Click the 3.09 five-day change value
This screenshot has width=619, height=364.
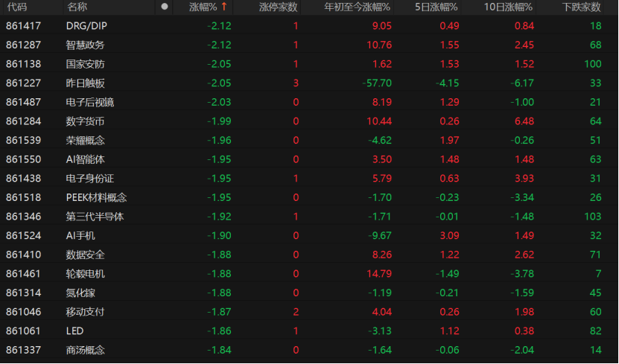(x=449, y=235)
